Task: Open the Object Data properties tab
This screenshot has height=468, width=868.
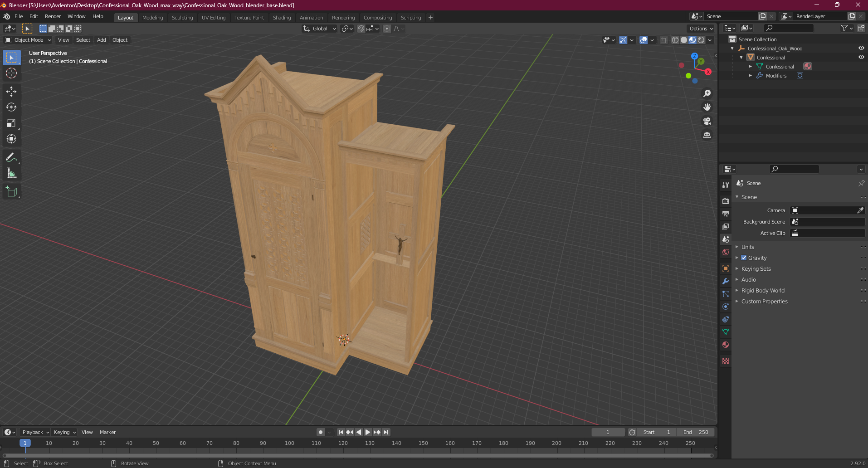Action: pos(726,332)
